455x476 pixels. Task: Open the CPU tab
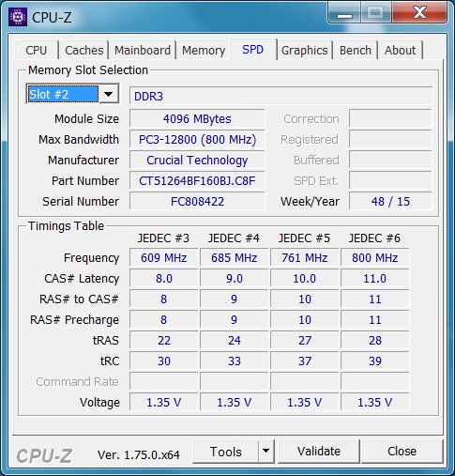click(37, 50)
